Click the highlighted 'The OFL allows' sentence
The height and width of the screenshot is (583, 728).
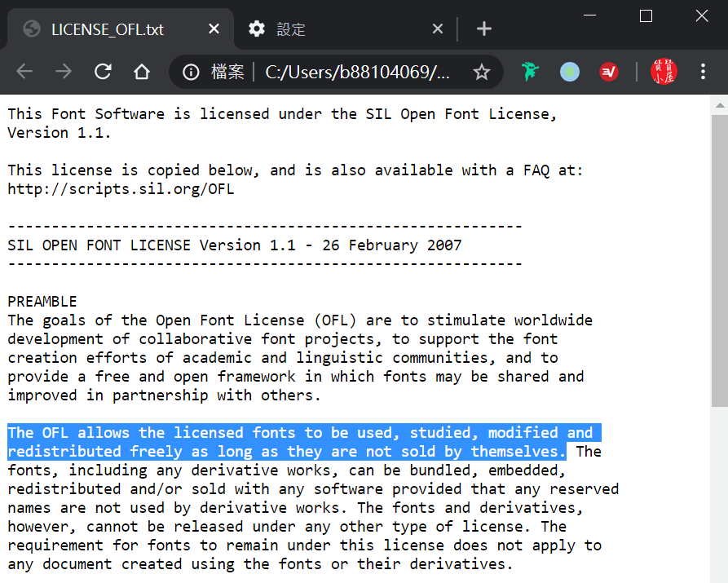tap(304, 442)
